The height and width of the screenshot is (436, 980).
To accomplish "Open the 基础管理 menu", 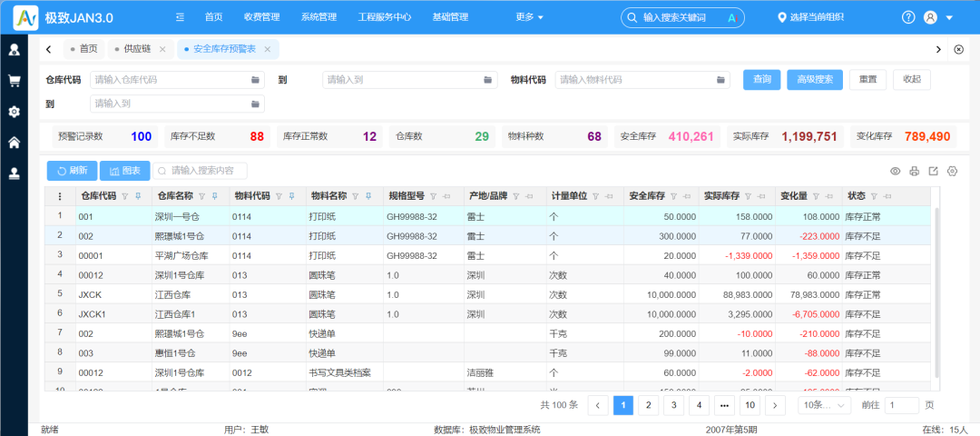I will click(x=450, y=17).
